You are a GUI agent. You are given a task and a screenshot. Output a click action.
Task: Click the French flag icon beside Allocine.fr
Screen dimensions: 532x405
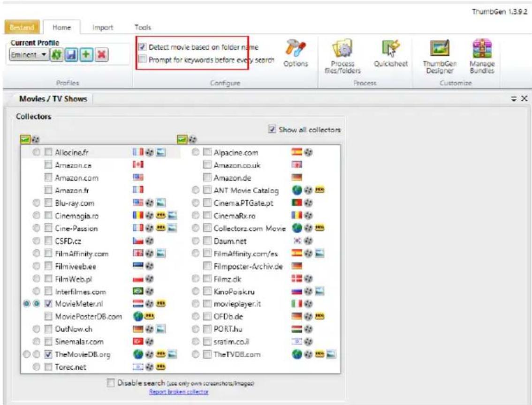[x=138, y=152]
